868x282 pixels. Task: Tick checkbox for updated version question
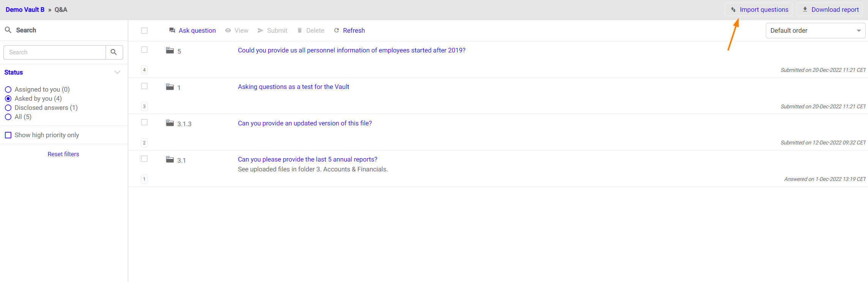[x=144, y=122]
